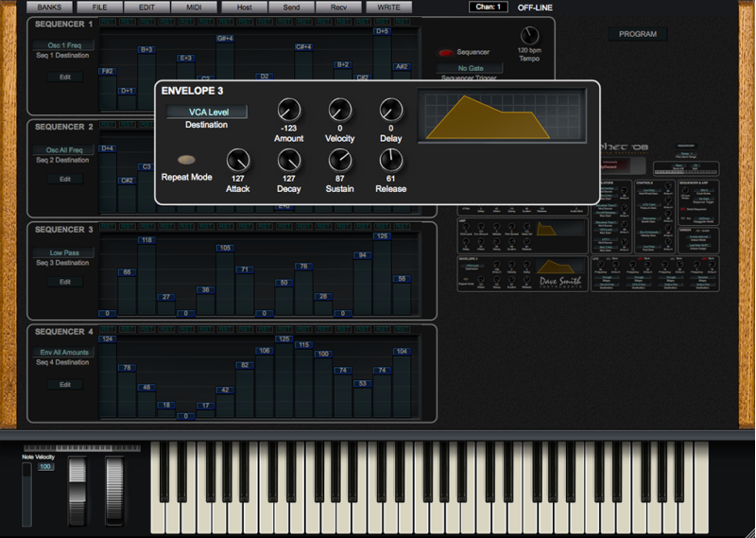Click the Envelope 3 Attack knob

[x=238, y=161]
